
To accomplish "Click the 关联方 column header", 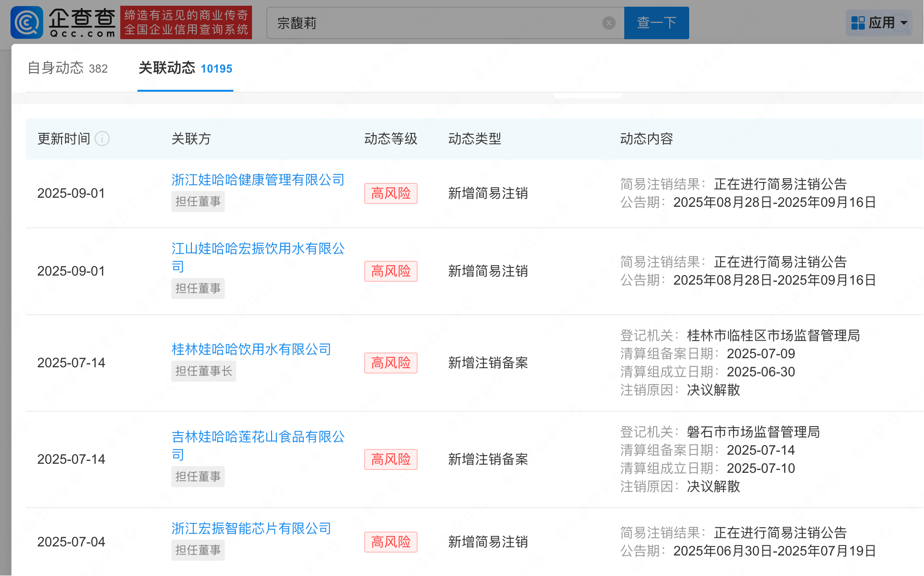I will coord(191,139).
